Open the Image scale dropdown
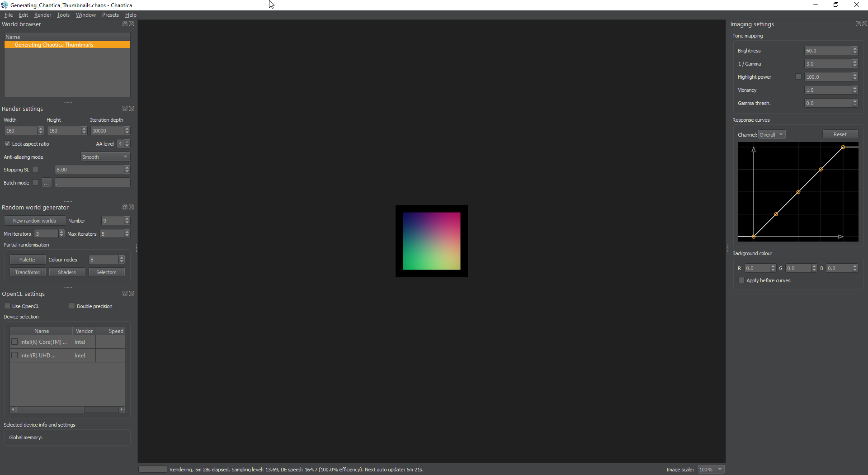The width and height of the screenshot is (868, 475). [x=711, y=470]
